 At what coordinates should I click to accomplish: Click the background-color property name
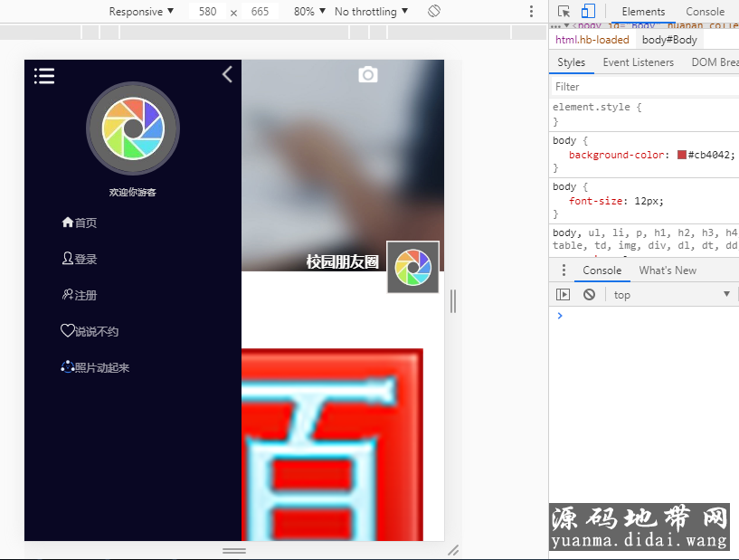pyautogui.click(x=618, y=155)
